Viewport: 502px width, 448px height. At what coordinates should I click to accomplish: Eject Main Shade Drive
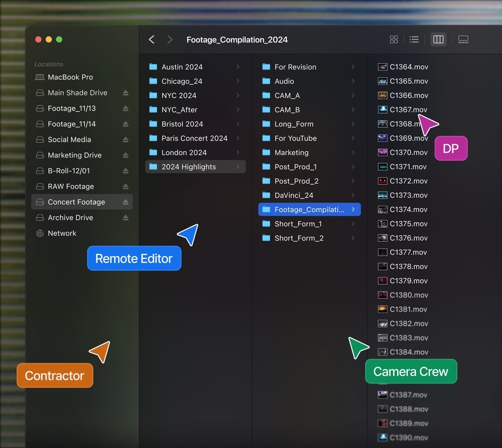pos(125,93)
